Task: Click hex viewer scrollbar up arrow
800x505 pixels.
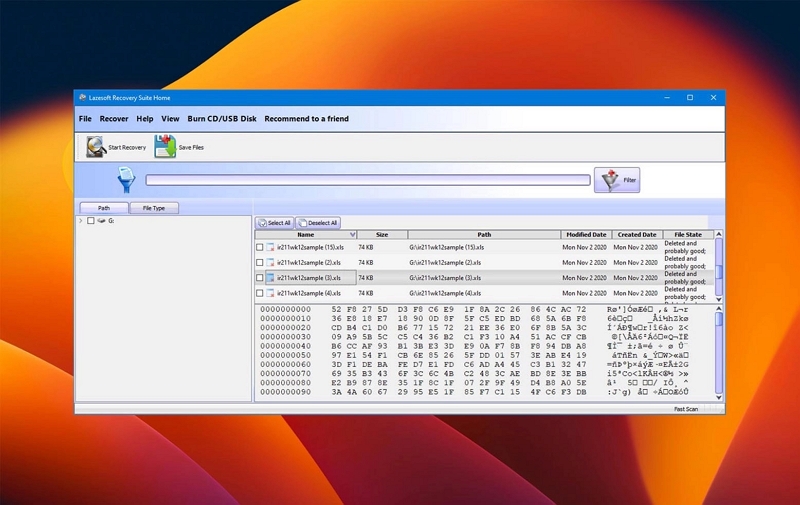Action: [719, 309]
